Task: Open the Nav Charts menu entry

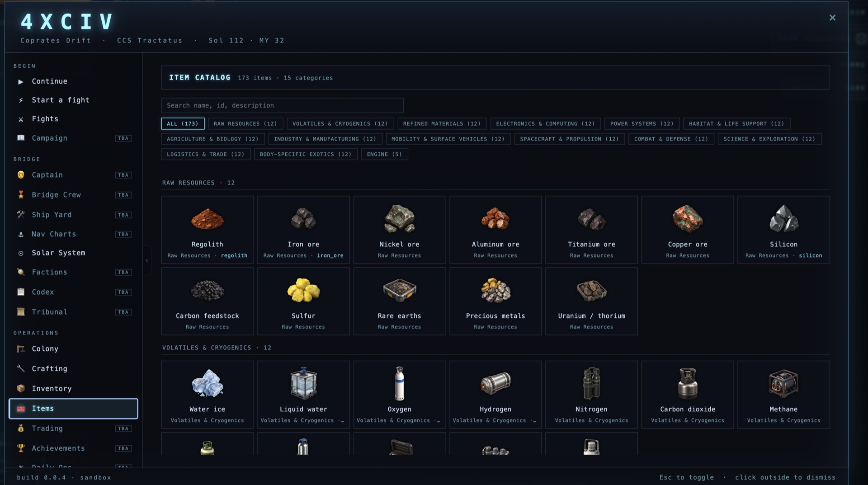Action: pyautogui.click(x=73, y=234)
